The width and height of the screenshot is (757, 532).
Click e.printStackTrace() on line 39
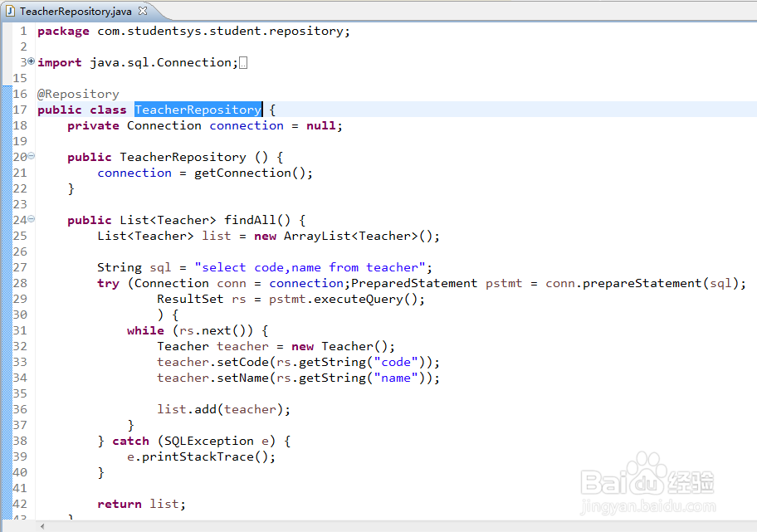click(198, 457)
